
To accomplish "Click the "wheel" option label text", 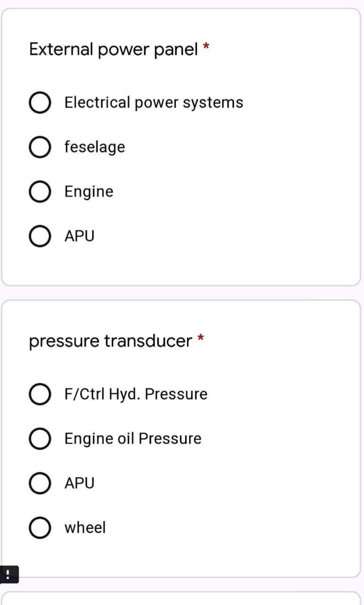I will pos(85,527).
